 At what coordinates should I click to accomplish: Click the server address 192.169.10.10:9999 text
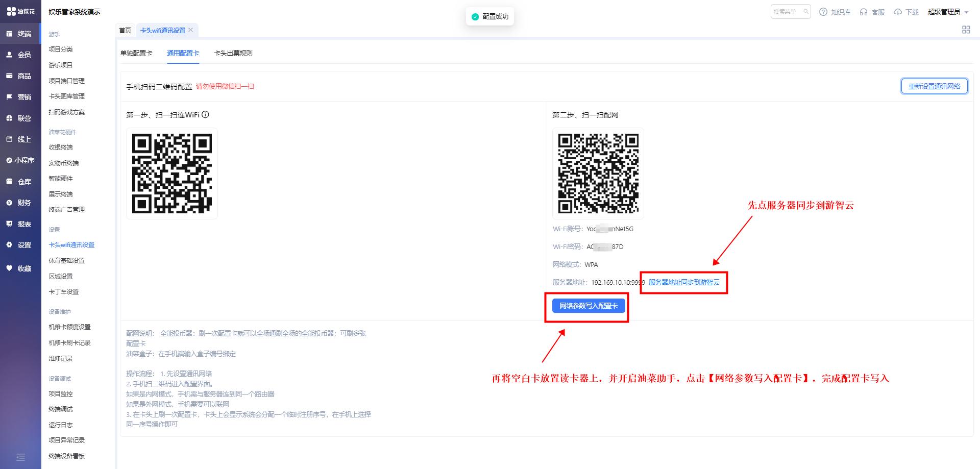pos(618,282)
